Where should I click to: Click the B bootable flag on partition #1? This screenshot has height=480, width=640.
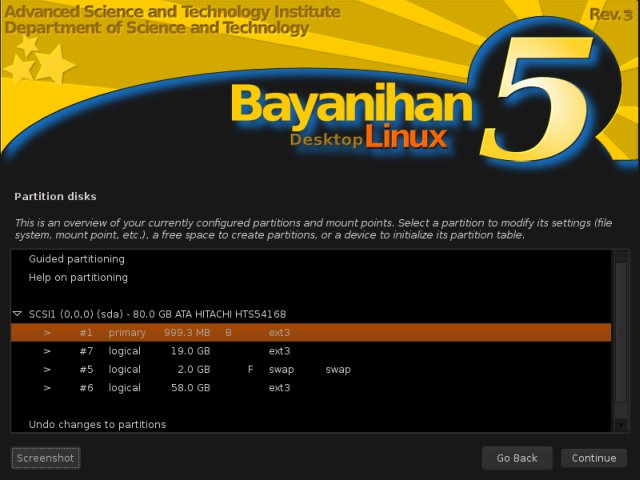coord(228,332)
